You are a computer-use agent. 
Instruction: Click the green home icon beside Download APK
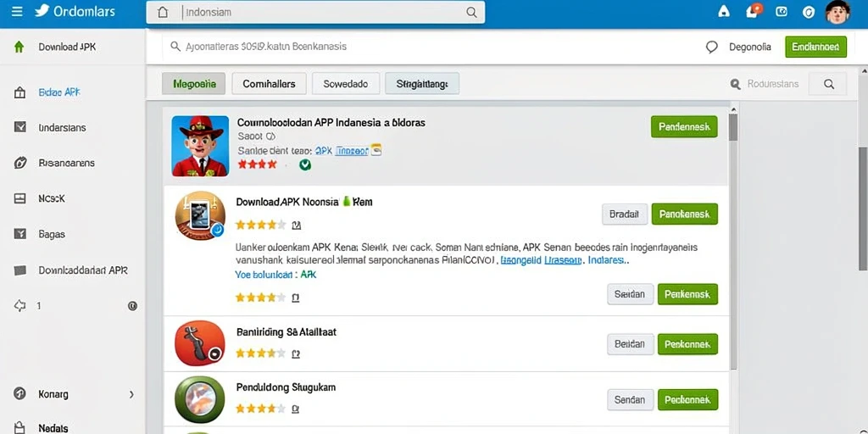coord(19,47)
